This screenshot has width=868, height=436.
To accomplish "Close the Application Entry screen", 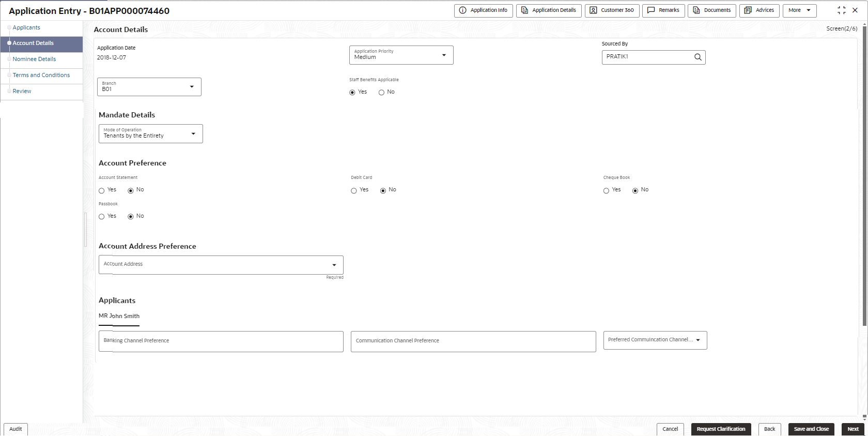I will point(855,10).
